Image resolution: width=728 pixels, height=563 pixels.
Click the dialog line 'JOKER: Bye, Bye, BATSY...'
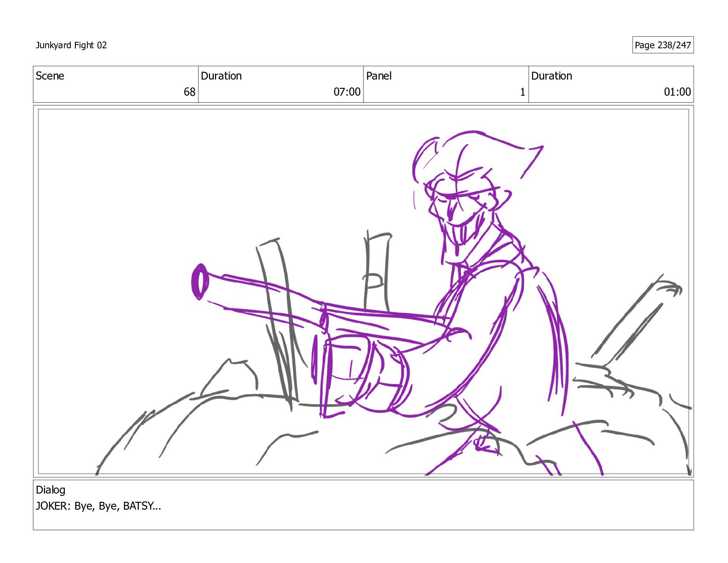tap(98, 506)
